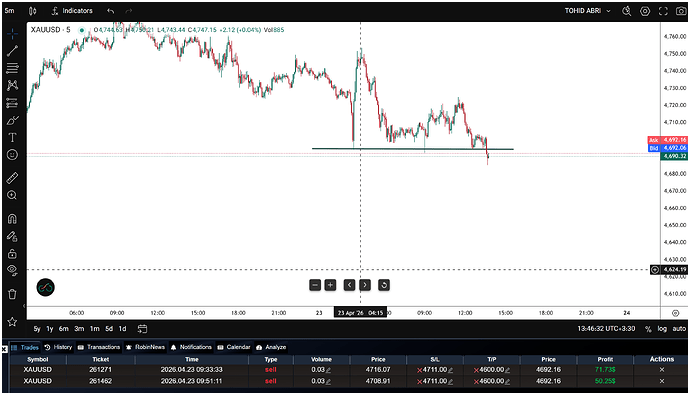Toggle log scale

point(662,329)
